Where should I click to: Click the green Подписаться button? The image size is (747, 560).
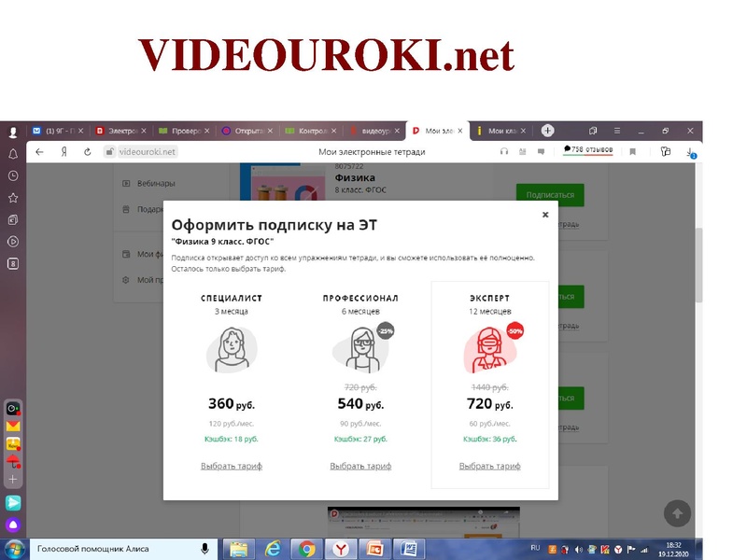coord(549,194)
